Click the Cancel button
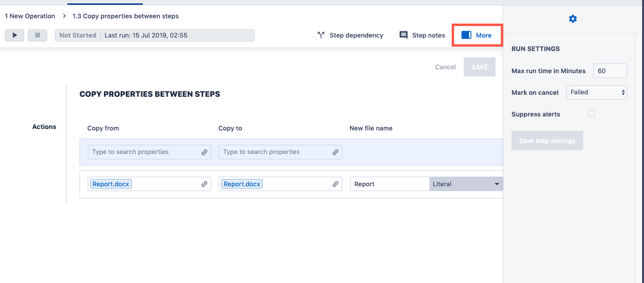Image resolution: width=644 pixels, height=283 pixels. [445, 67]
